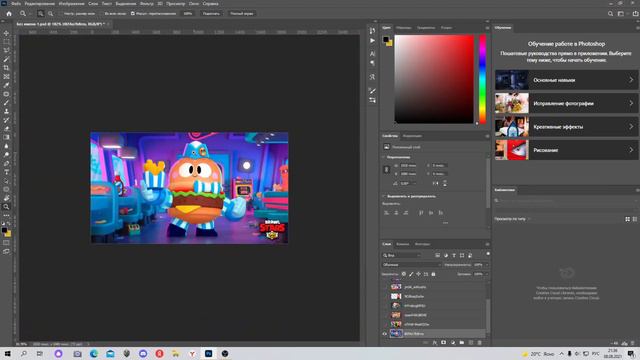Image resolution: width=640 pixels, height=360 pixels.
Task: Open the Character panel icon
Action: [x=372, y=53]
